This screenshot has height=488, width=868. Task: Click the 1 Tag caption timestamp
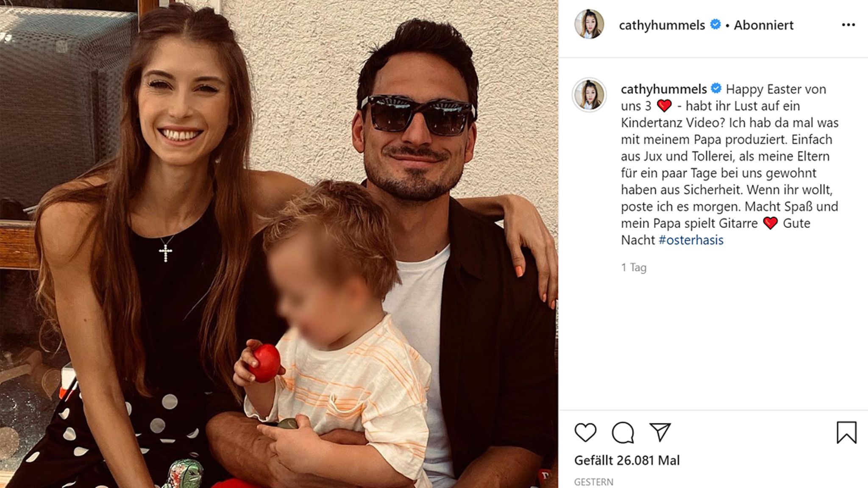(634, 267)
